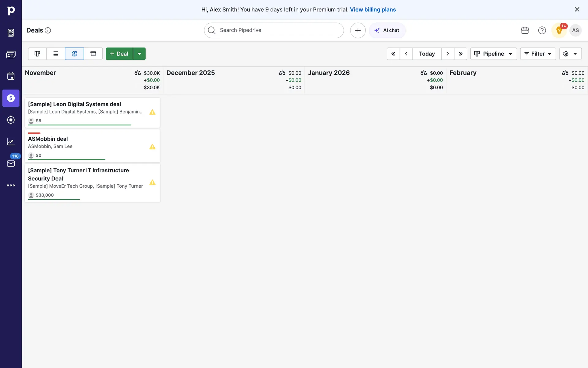Switch to list view
The width and height of the screenshot is (588, 368).
click(x=56, y=54)
